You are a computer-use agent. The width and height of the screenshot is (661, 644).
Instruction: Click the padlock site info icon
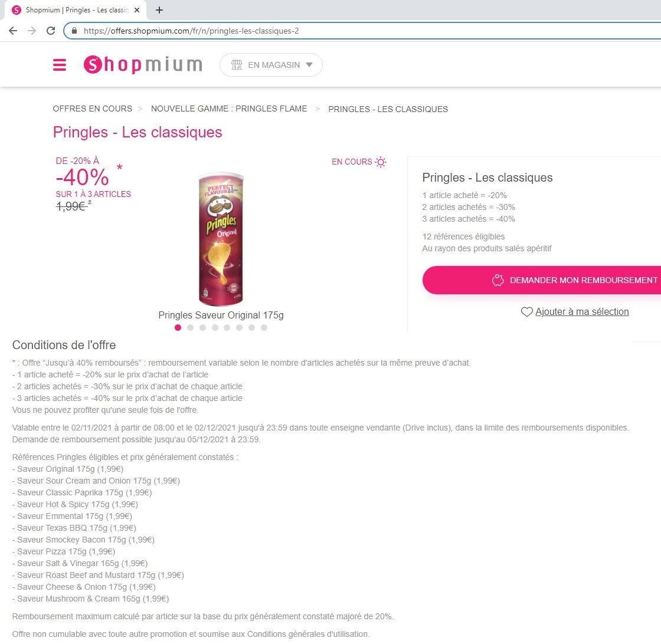coord(74,31)
